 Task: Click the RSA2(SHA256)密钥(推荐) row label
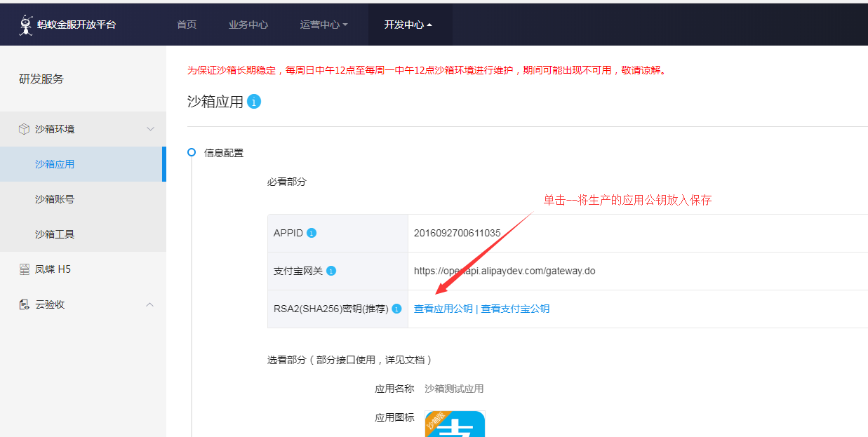[331, 309]
